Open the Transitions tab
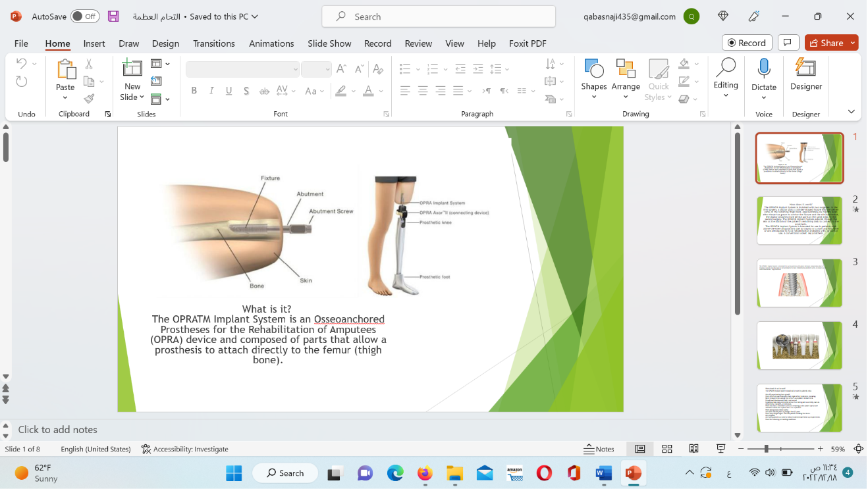Image resolution: width=868 pixels, height=491 pixels. (x=213, y=43)
